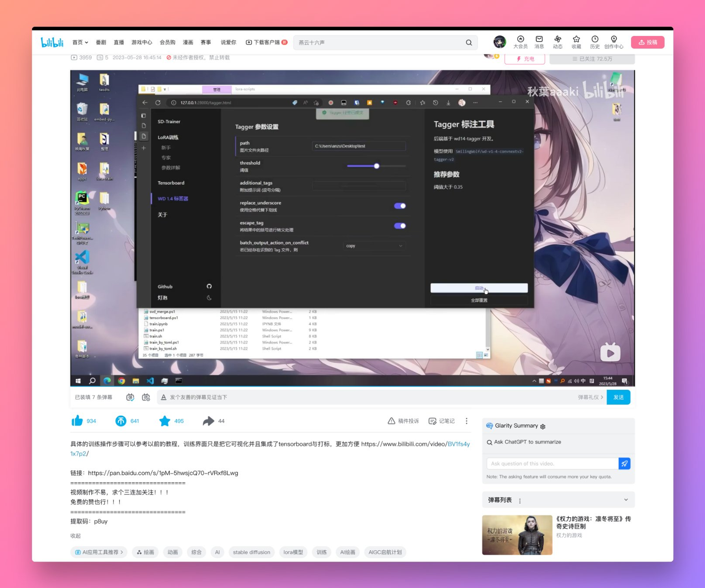Select WD 1.4 标签器 in sidebar
The width and height of the screenshot is (705, 588).
point(173,198)
